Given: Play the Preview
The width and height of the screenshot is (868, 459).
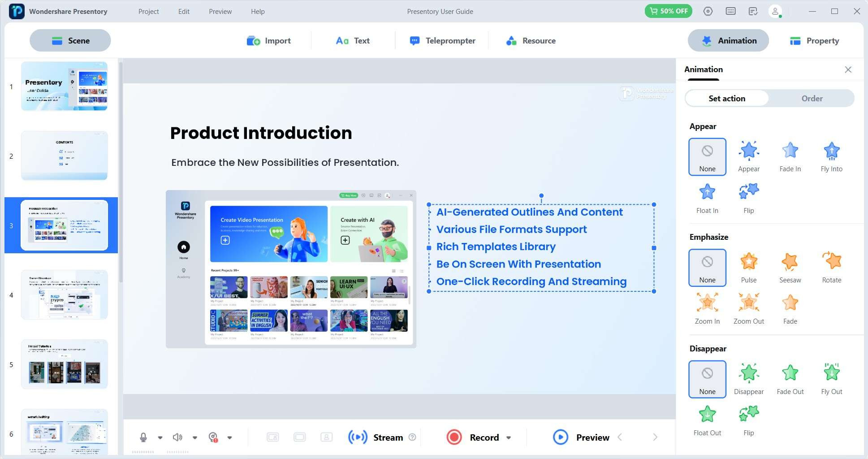Looking at the screenshot, I should point(581,437).
